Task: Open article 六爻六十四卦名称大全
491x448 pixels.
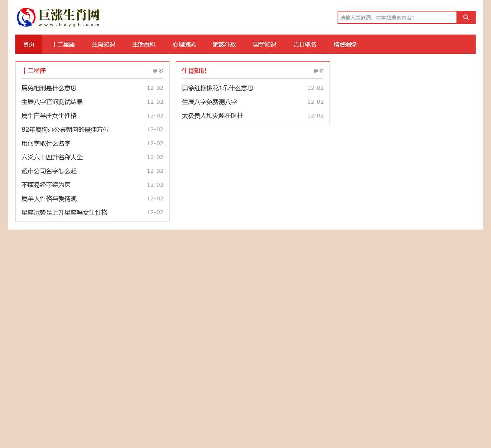Action: tap(52, 157)
